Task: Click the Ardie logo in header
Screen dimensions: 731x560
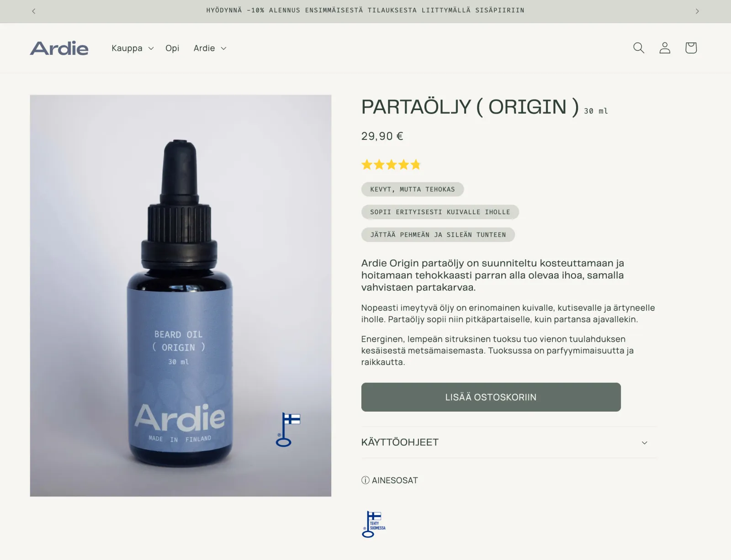Action: [x=59, y=48]
